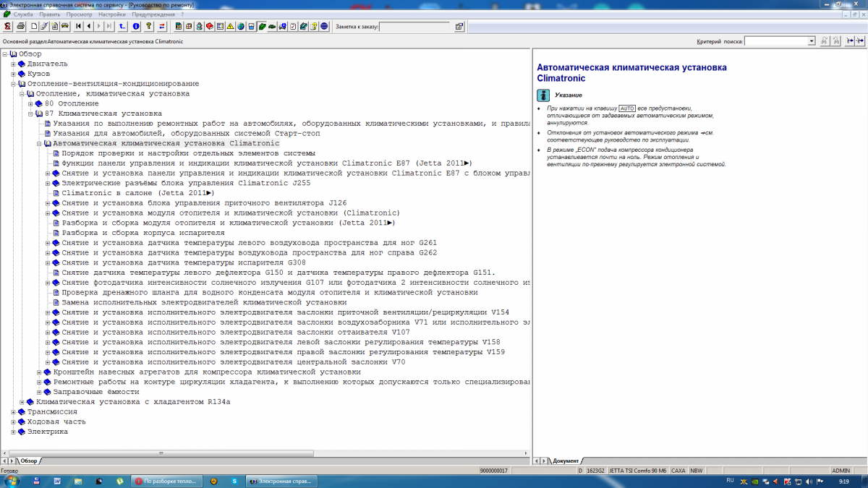Click the blue car toolbar icon
The image size is (868, 488).
(x=282, y=27)
